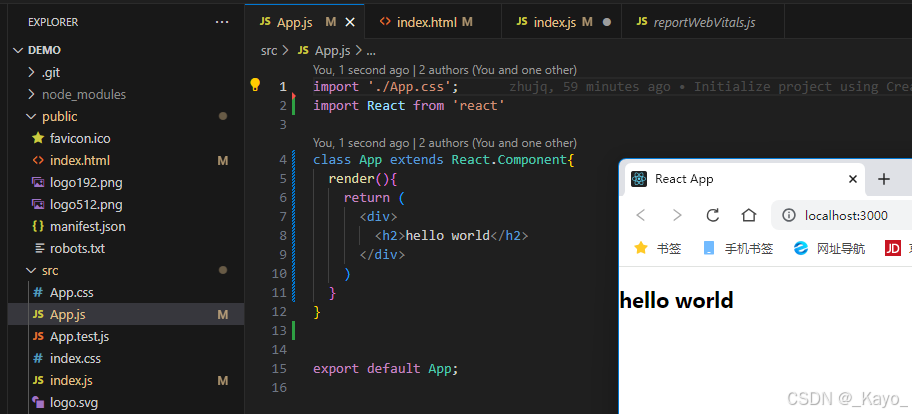Click the star 书签 bookmark icon
Image resolution: width=912 pixels, height=414 pixels.
[x=640, y=248]
